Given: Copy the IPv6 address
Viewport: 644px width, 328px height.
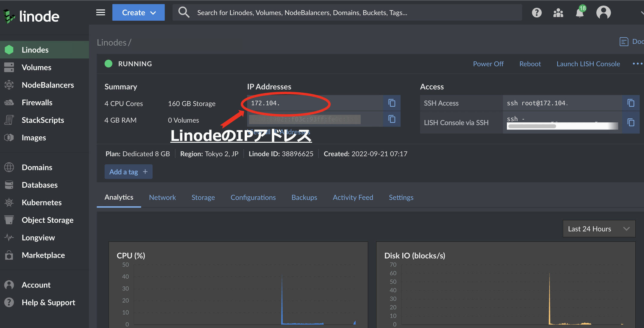Looking at the screenshot, I should 392,119.
